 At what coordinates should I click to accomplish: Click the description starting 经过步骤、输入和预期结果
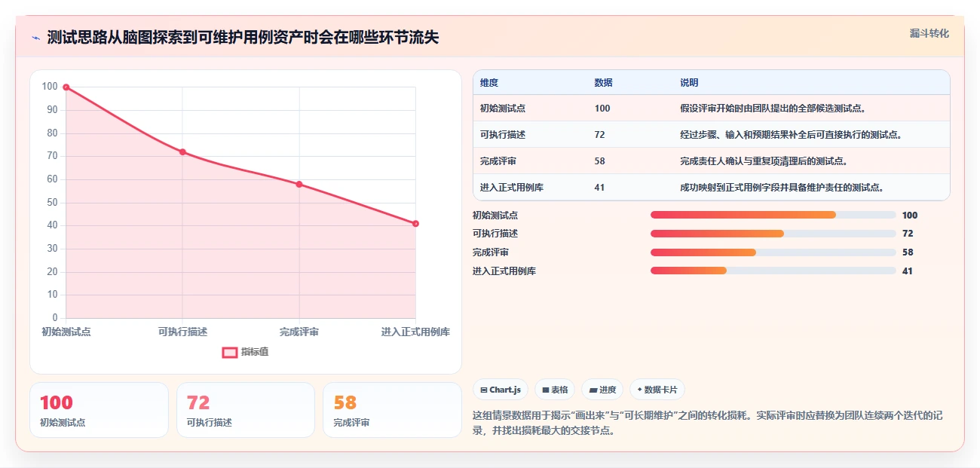(x=791, y=135)
